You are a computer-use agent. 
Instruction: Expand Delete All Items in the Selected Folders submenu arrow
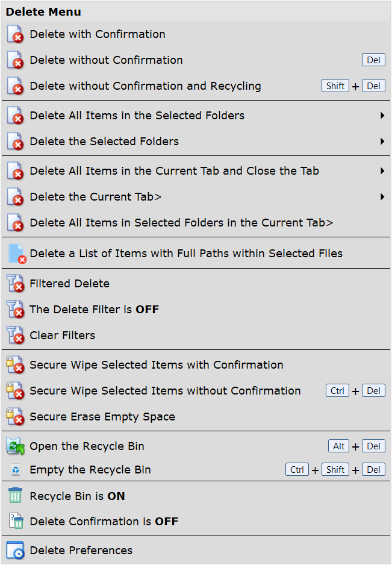pyautogui.click(x=382, y=115)
